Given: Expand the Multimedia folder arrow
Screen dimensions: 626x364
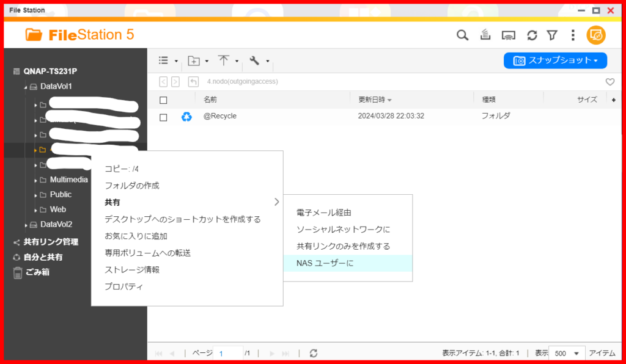Looking at the screenshot, I should (35, 181).
